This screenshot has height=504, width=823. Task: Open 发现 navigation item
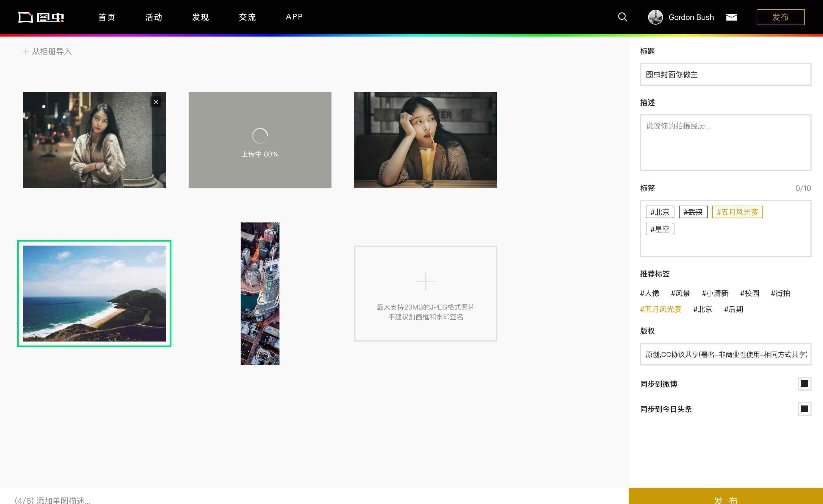(x=200, y=17)
